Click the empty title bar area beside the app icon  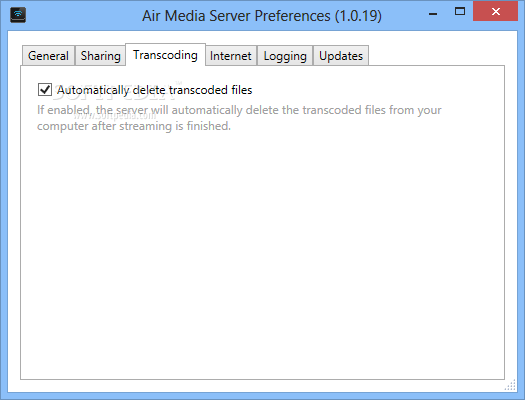click(x=84, y=15)
